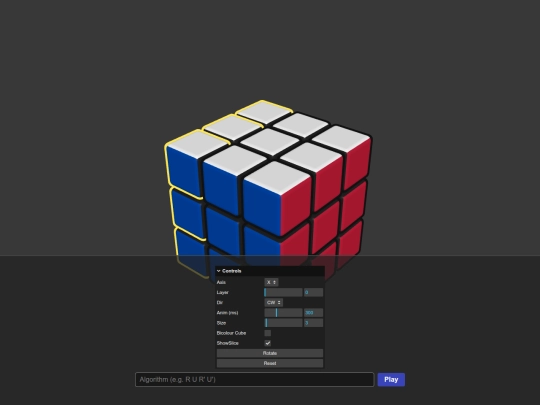The height and width of the screenshot is (405, 540).
Task: Enable the Bicolour Cube checkbox
Action: click(268, 333)
